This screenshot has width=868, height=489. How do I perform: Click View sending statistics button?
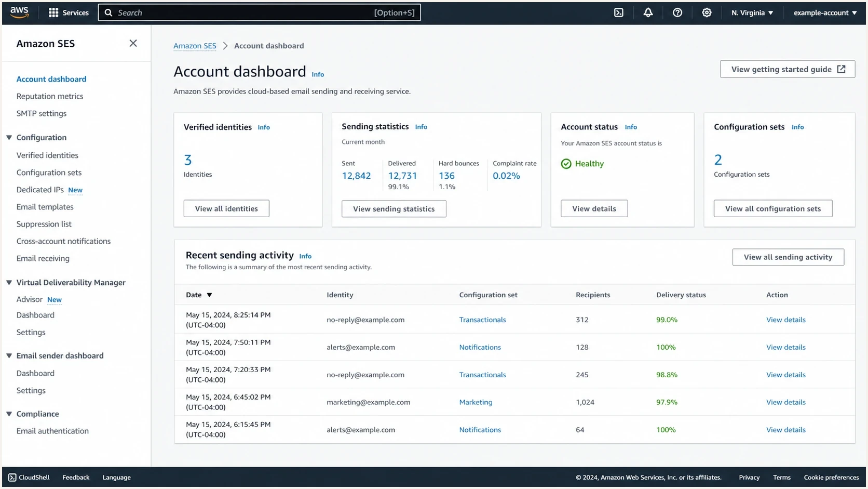[394, 209]
